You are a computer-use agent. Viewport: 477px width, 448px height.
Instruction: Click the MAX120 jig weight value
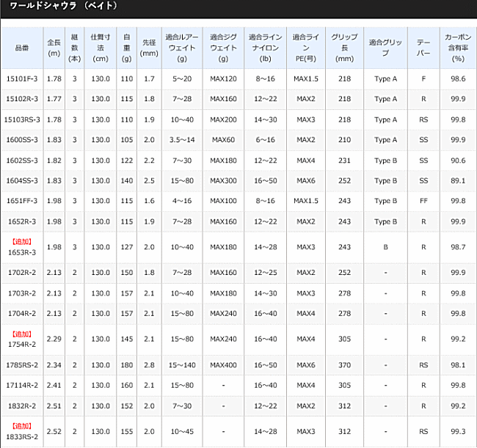tap(223, 78)
